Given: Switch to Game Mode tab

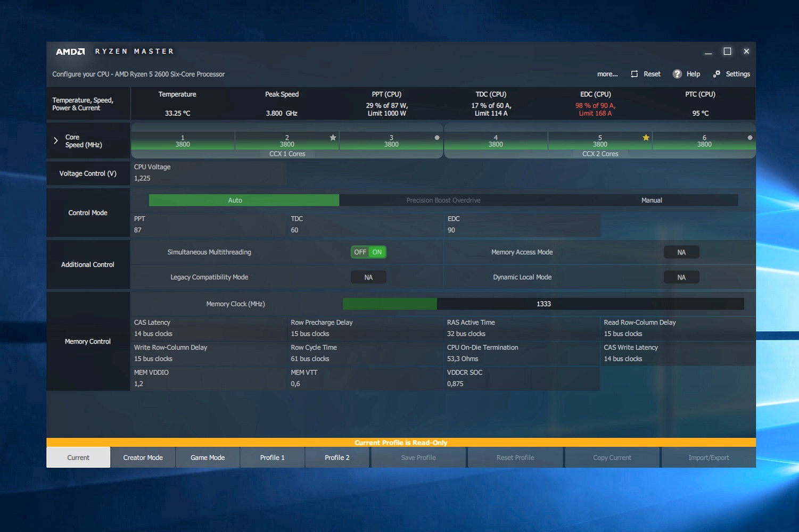Looking at the screenshot, I should click(208, 458).
